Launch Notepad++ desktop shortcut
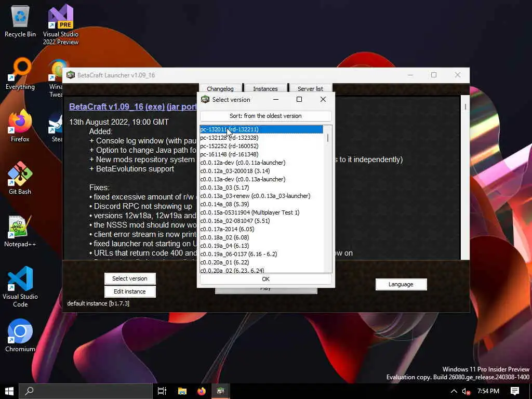The image size is (532, 399). click(20, 231)
